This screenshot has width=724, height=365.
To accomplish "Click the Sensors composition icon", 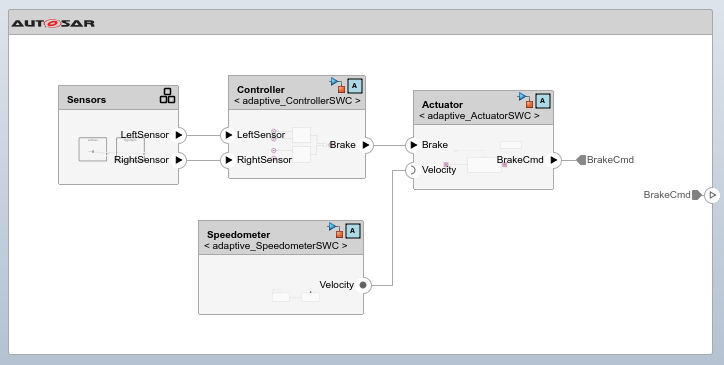I will point(167,96).
